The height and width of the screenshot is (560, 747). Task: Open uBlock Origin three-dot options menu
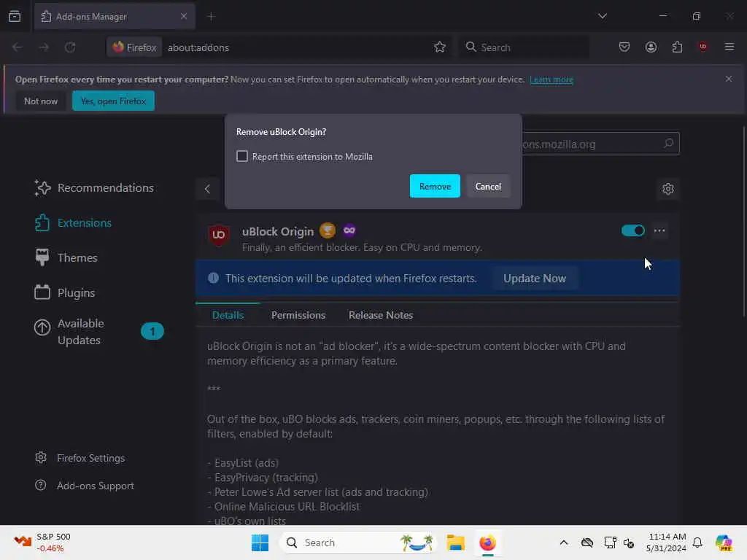click(659, 230)
